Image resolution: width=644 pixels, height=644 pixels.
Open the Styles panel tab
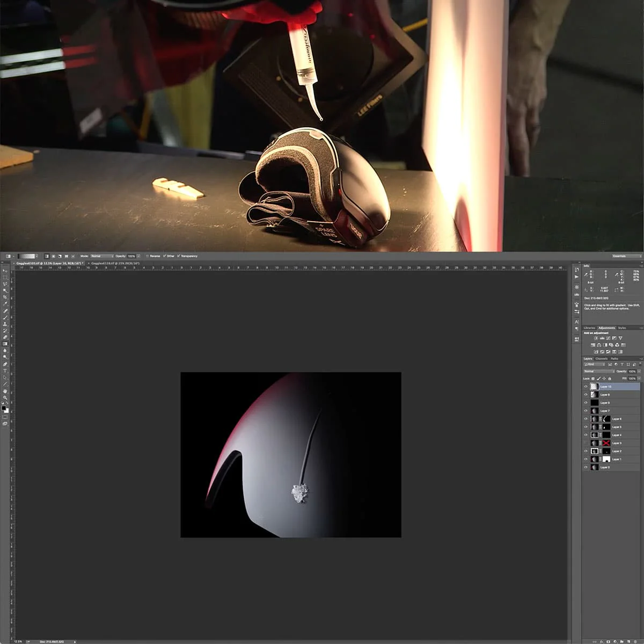click(x=621, y=328)
